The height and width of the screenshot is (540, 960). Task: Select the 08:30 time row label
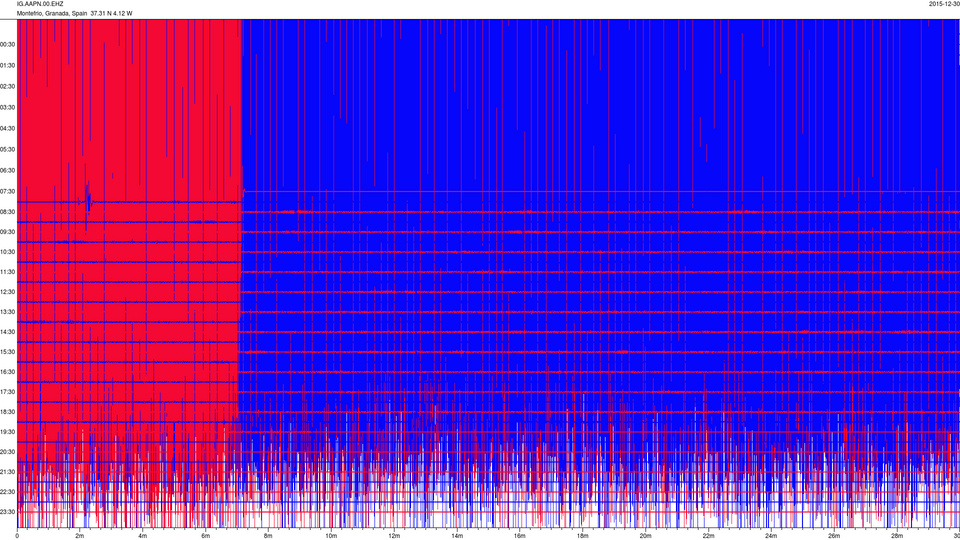7,212
